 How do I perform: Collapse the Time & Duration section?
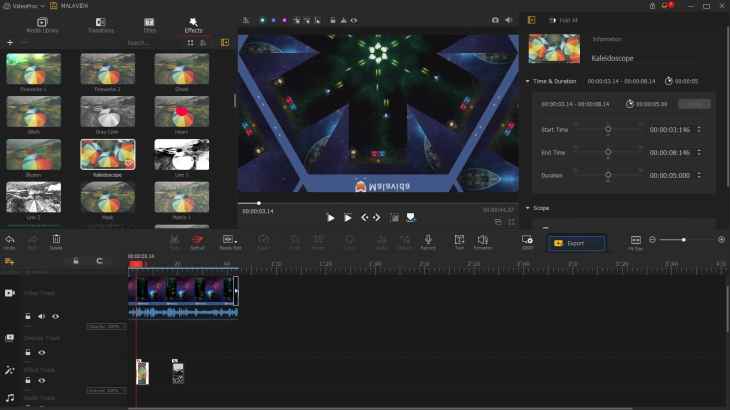tap(527, 81)
